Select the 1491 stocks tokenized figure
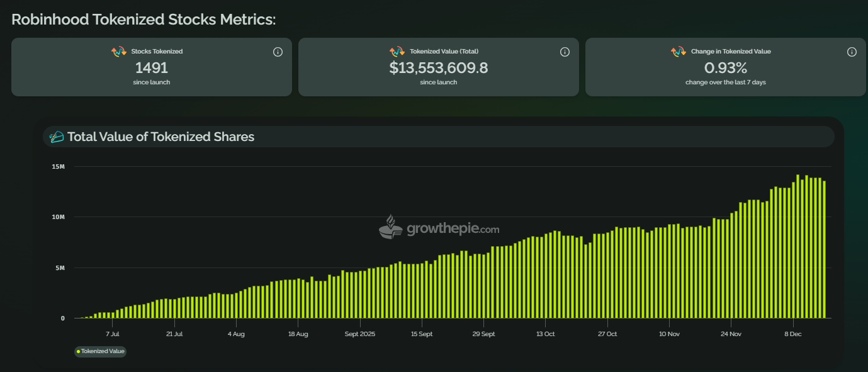This screenshot has width=868, height=372. 152,68
